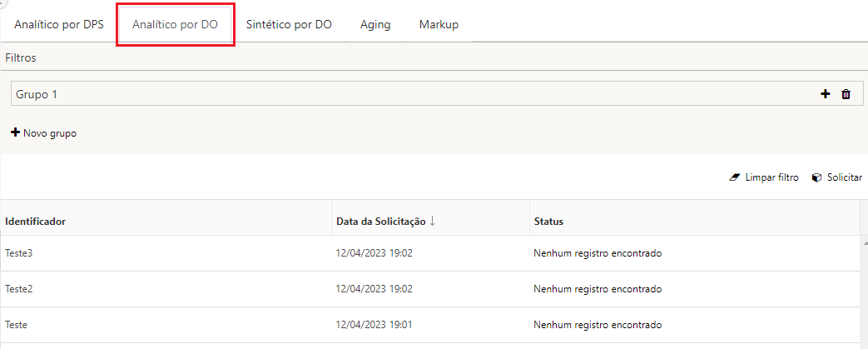Create a new group with Novo grupo

pos(43,133)
